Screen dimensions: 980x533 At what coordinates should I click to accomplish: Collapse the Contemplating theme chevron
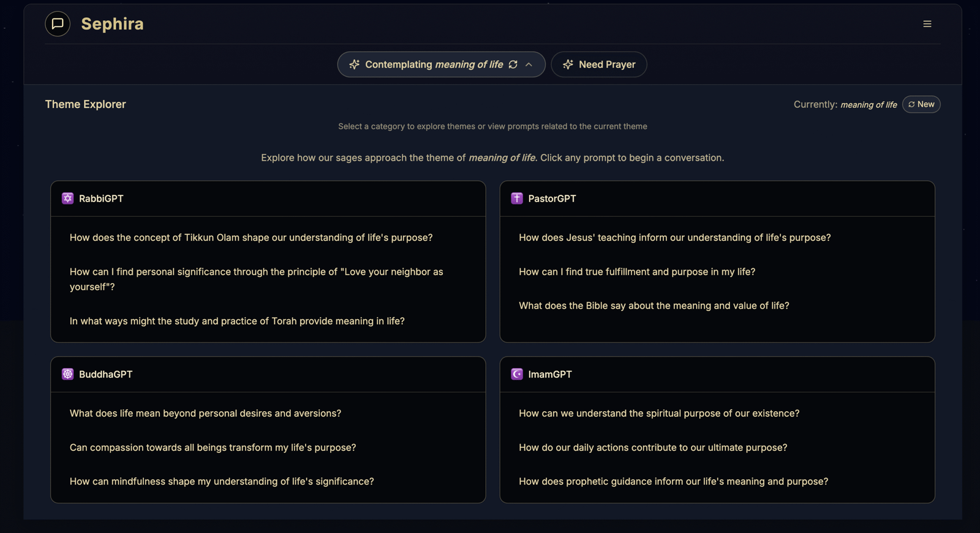(x=529, y=64)
